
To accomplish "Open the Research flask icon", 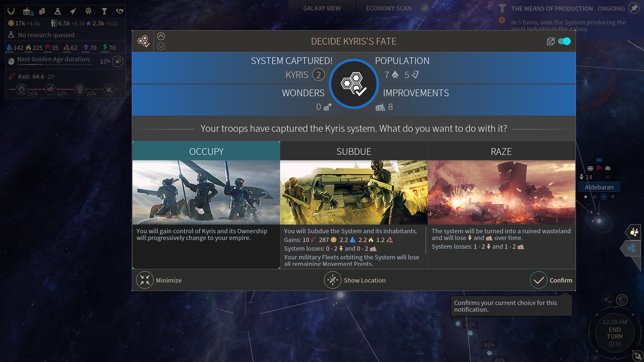I will 57,11.
